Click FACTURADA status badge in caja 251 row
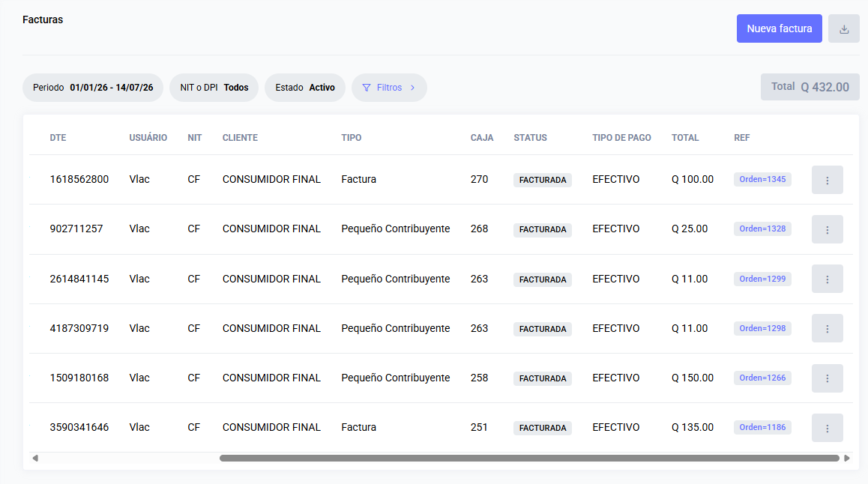 (x=543, y=428)
